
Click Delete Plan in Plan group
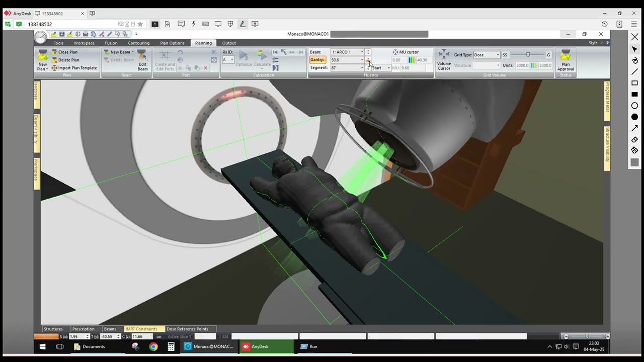click(65, 60)
